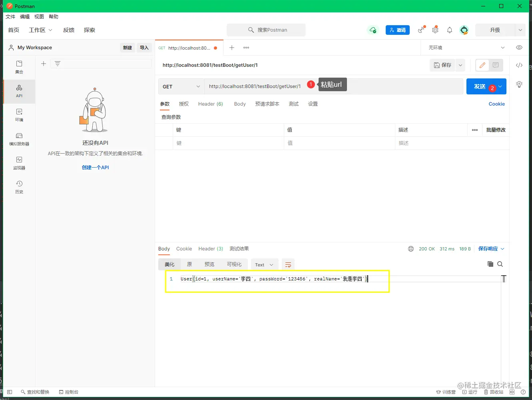
Task: Click the satellite capture requests icon
Action: [421, 30]
